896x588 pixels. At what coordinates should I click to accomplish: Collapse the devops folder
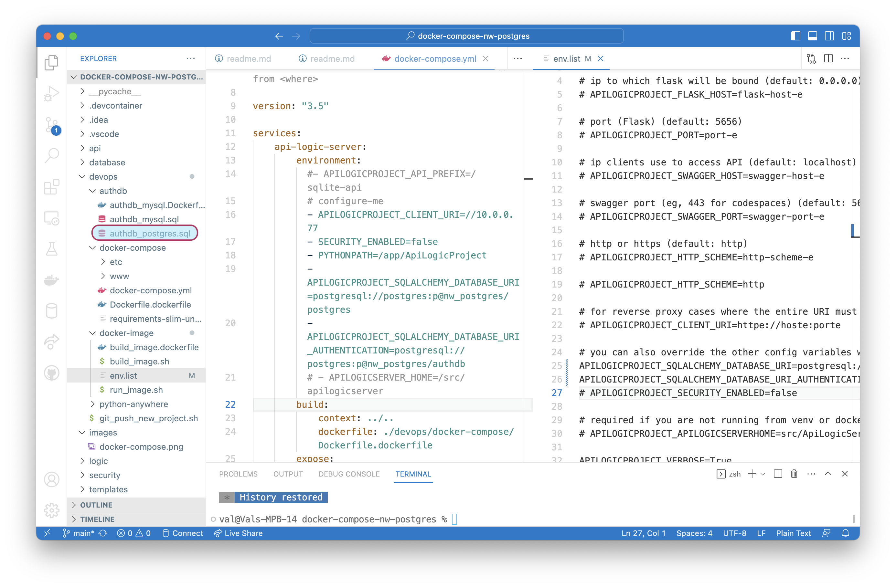click(103, 176)
